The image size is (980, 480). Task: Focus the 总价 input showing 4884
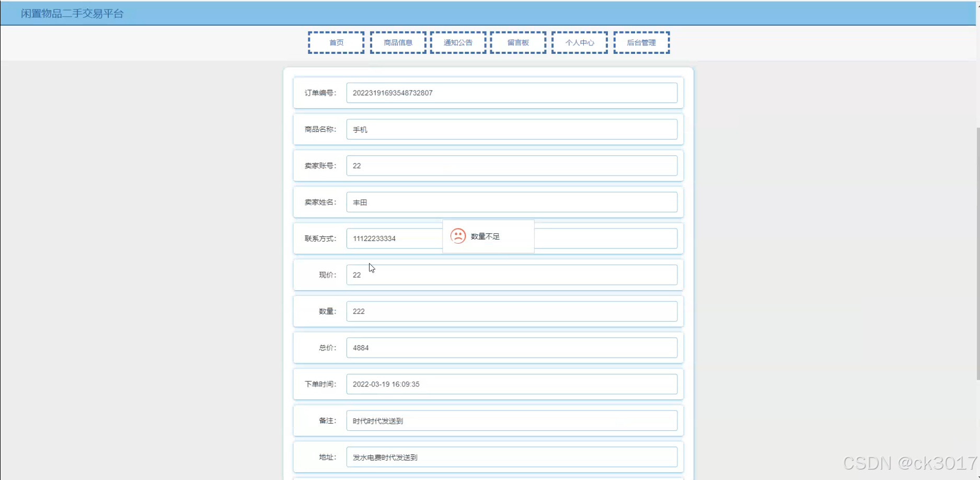click(x=512, y=348)
